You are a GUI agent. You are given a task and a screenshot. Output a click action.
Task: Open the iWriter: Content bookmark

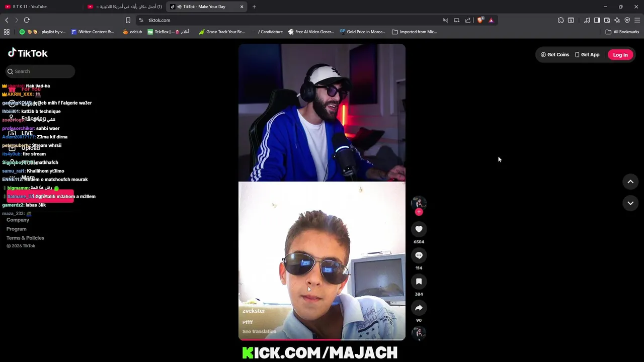coord(93,32)
